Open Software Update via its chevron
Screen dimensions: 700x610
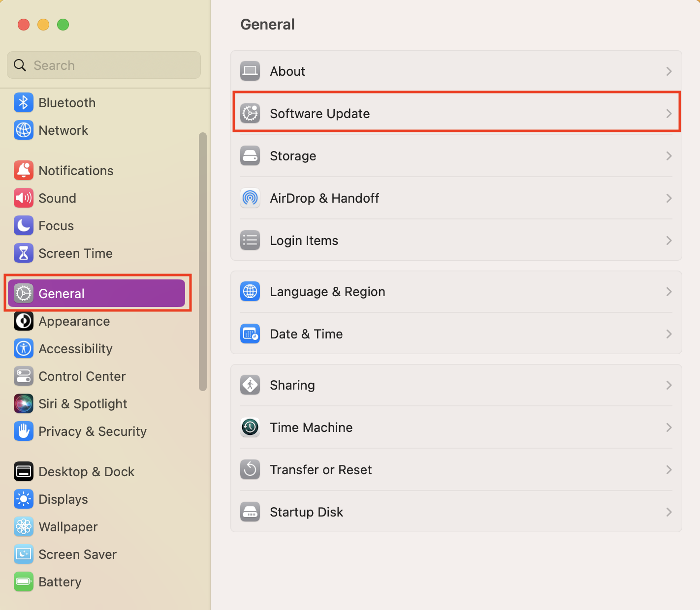coord(668,113)
